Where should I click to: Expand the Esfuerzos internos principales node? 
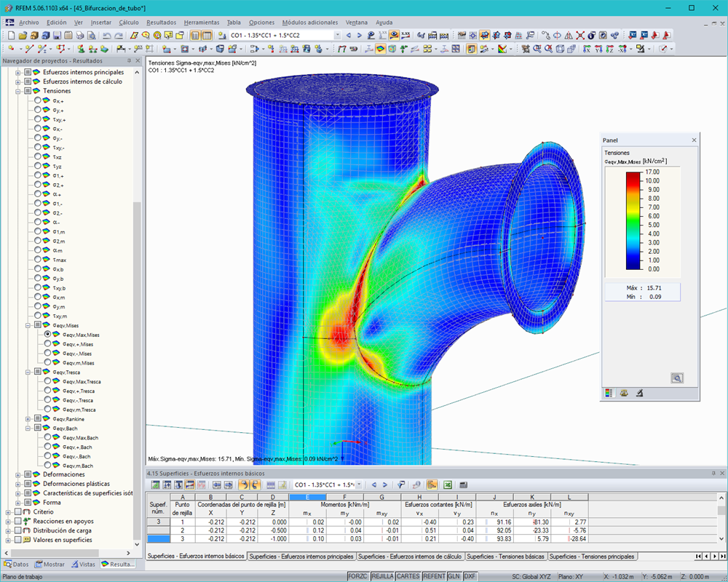[x=18, y=73]
